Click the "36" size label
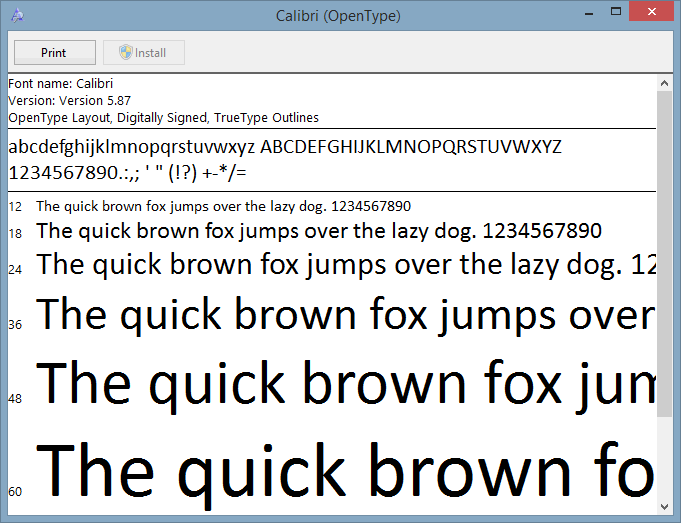 tap(15, 325)
